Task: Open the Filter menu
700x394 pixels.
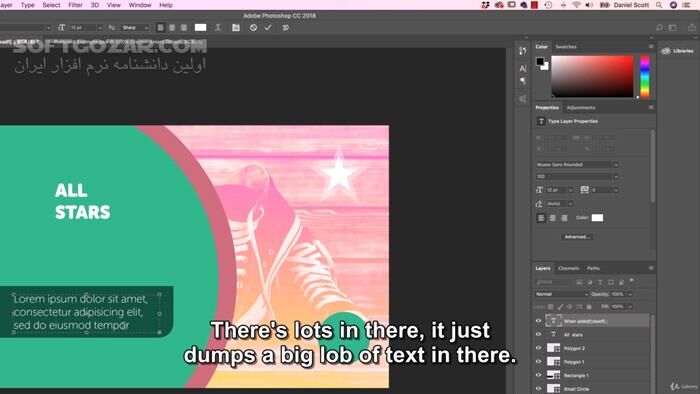Action: [75, 5]
